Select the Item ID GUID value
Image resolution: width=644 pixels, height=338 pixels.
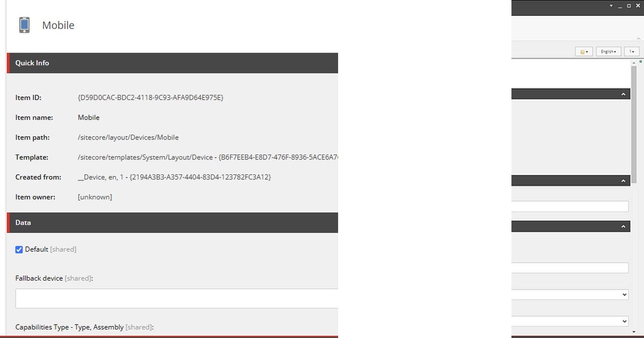[x=151, y=98]
